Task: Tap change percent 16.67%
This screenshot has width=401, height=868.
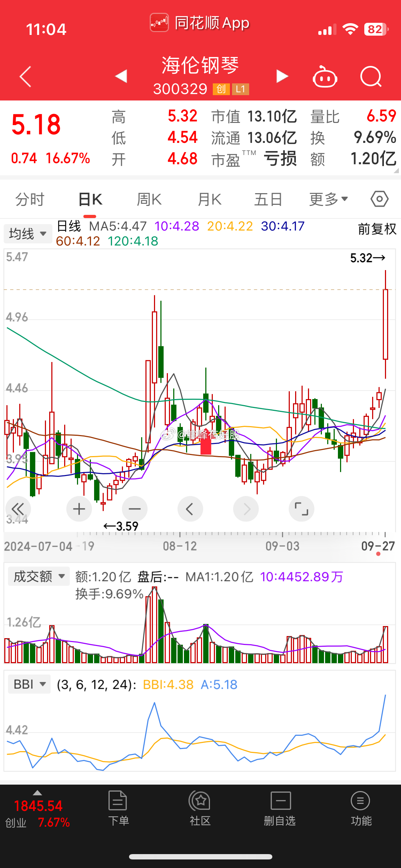Action: [68, 158]
